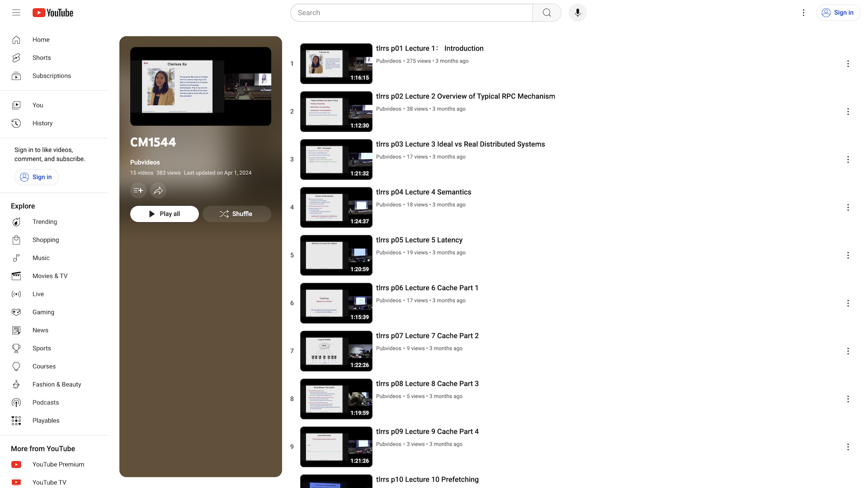Focus the Search input field

click(x=411, y=13)
